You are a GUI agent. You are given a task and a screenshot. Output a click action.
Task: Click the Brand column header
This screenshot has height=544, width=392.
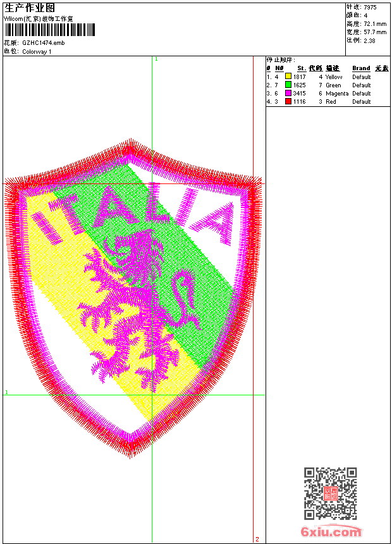(x=361, y=68)
